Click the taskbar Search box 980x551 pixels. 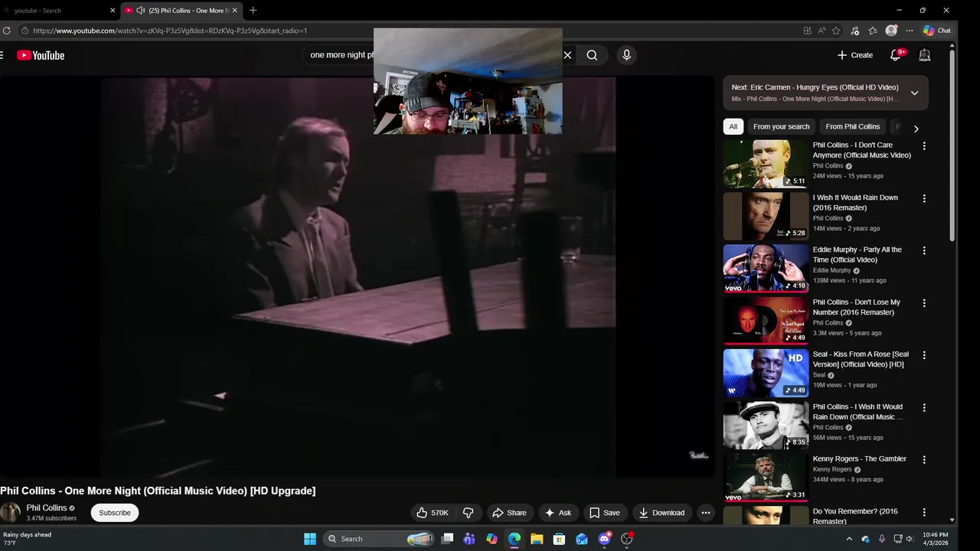[x=379, y=539]
